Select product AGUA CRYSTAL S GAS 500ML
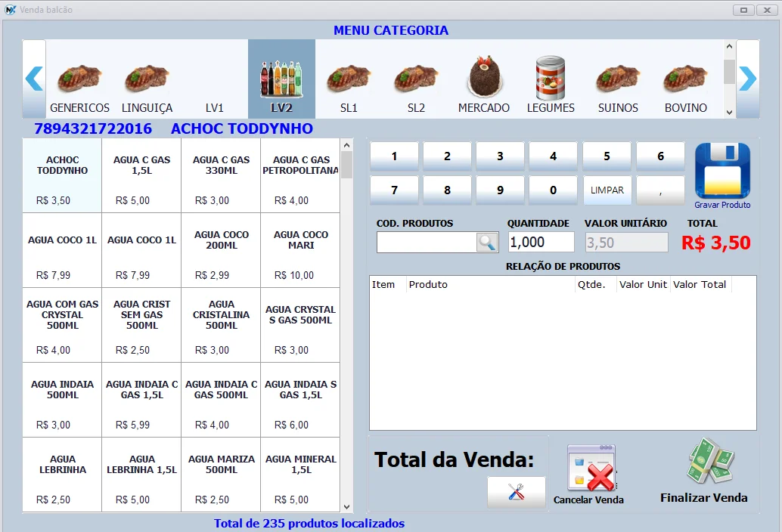Image resolution: width=782 pixels, height=532 pixels. pyautogui.click(x=300, y=325)
